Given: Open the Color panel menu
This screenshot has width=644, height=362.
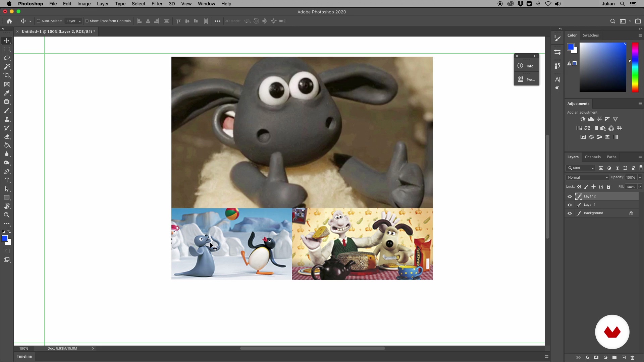Looking at the screenshot, I should click(640, 35).
